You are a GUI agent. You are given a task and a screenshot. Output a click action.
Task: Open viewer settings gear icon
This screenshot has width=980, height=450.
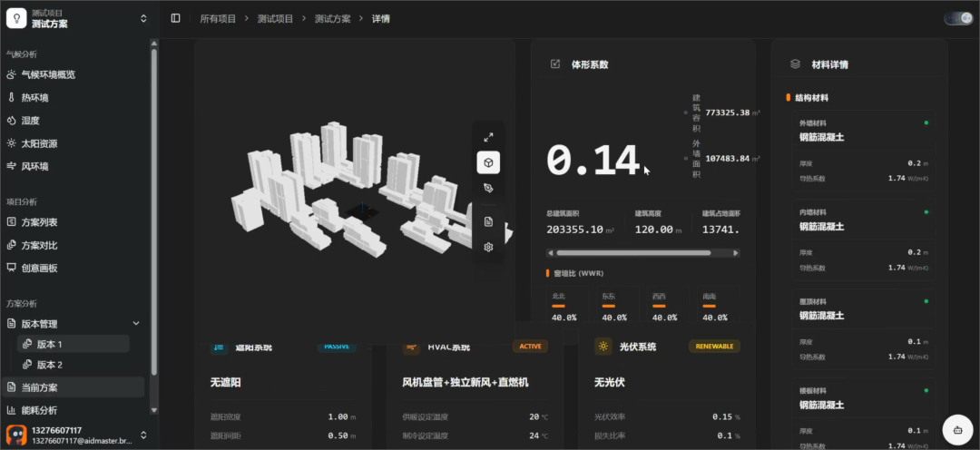[488, 247]
